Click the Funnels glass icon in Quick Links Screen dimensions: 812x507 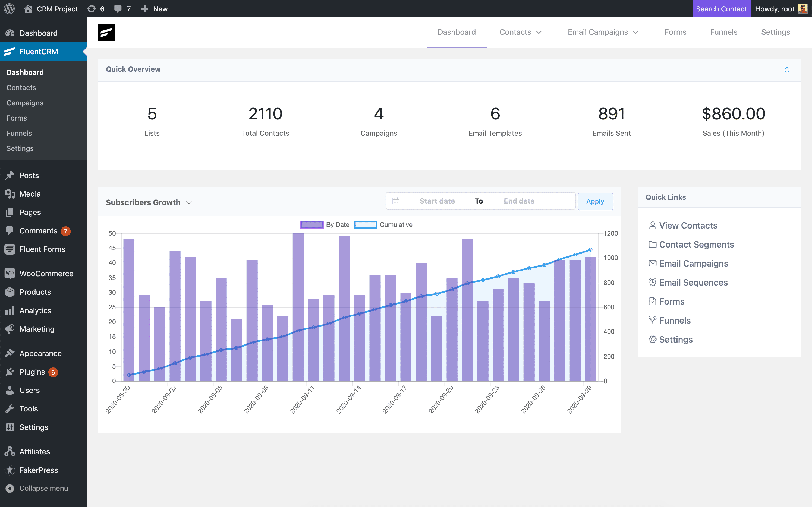point(652,321)
